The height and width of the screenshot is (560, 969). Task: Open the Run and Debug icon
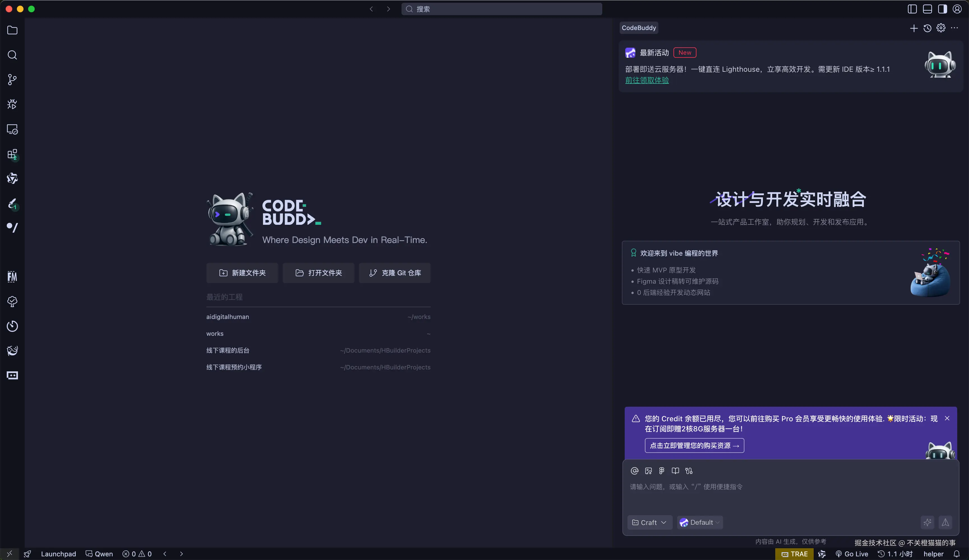coord(12,104)
